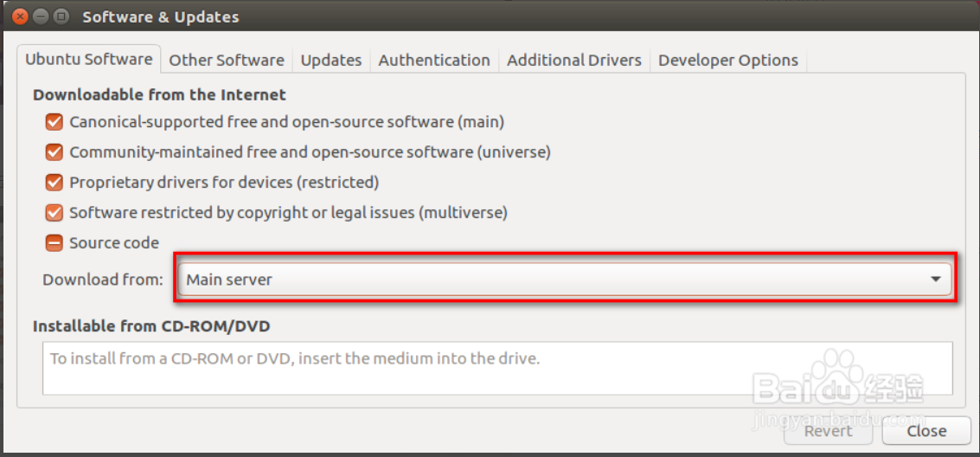Select the Ubuntu Software tab
980x457 pixels.
tap(89, 60)
